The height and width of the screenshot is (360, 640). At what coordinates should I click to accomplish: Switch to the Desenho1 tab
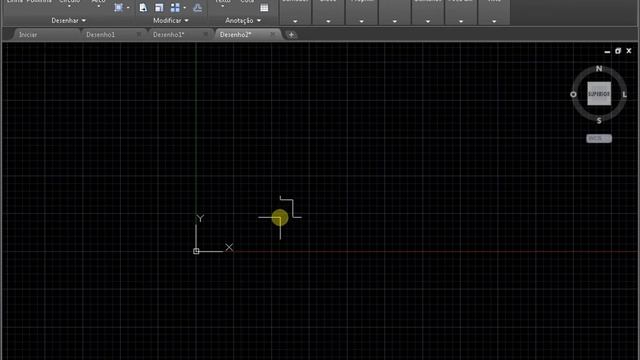tap(101, 35)
